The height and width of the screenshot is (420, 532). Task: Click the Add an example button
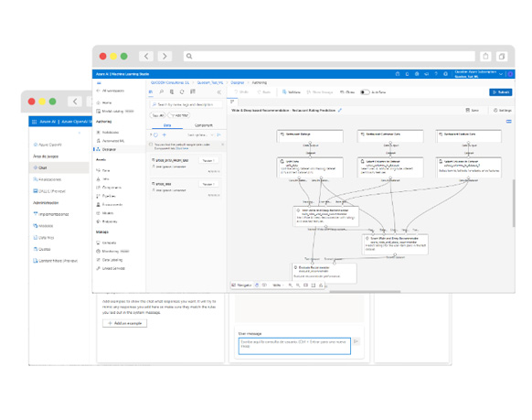[125, 323]
